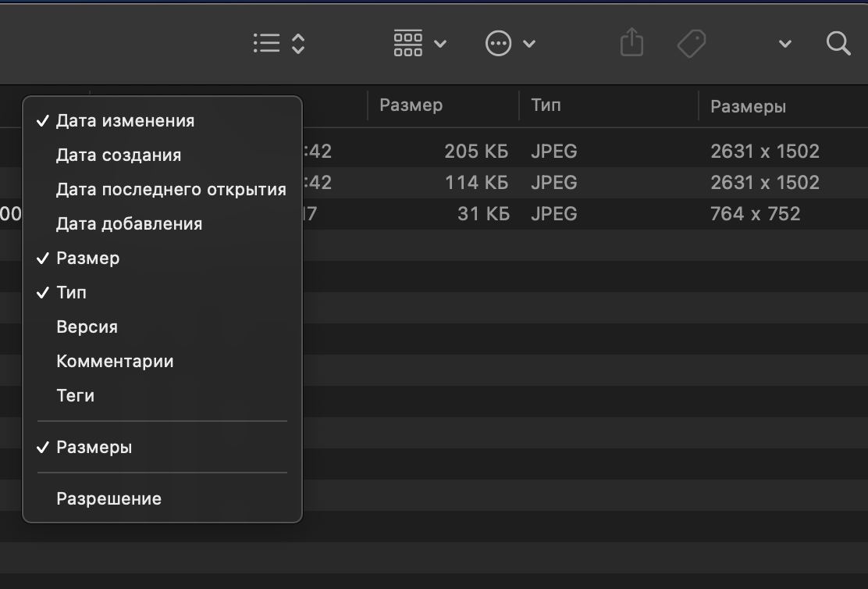Viewport: 868px width, 589px height.
Task: Toggle off the Тип column option
Action: point(71,293)
